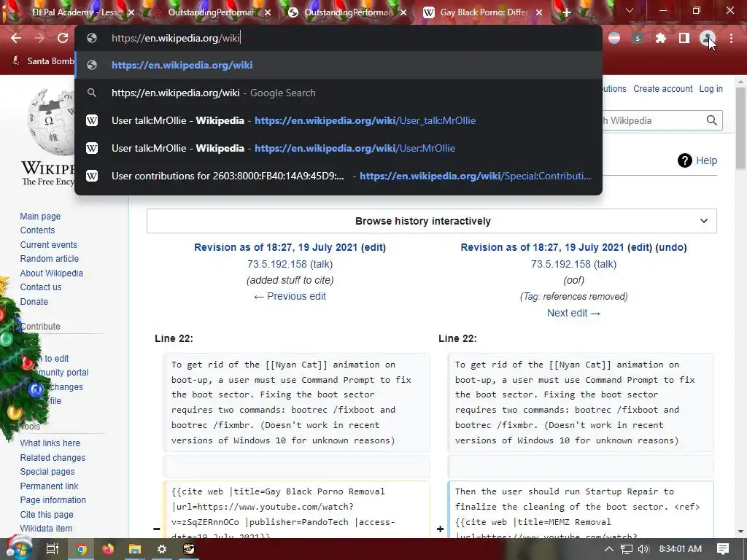
Task: Open Wikidata item link
Action: coord(46,529)
